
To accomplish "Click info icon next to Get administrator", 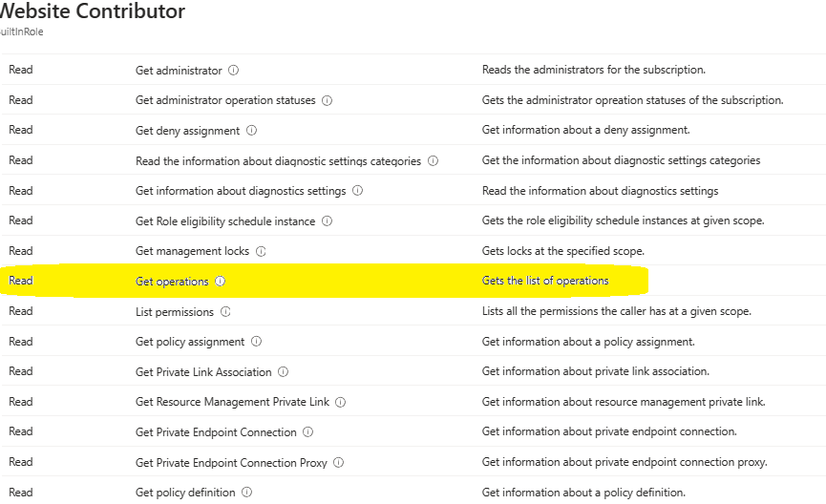I will click(x=233, y=70).
